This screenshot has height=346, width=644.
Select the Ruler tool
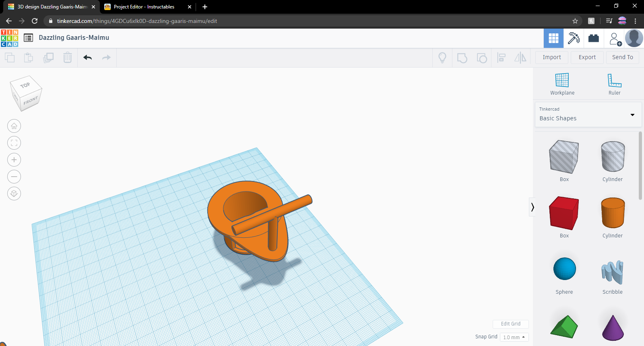click(x=615, y=84)
